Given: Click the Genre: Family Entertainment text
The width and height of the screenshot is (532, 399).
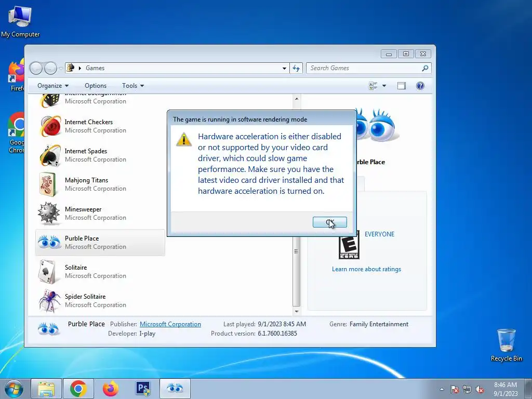Looking at the screenshot, I should click(369, 324).
